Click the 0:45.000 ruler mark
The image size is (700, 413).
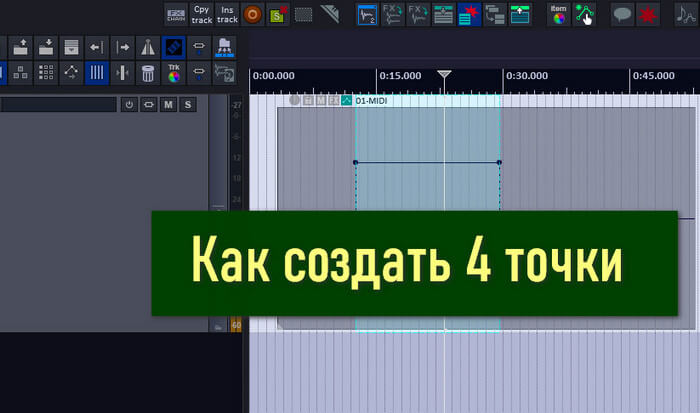click(654, 76)
